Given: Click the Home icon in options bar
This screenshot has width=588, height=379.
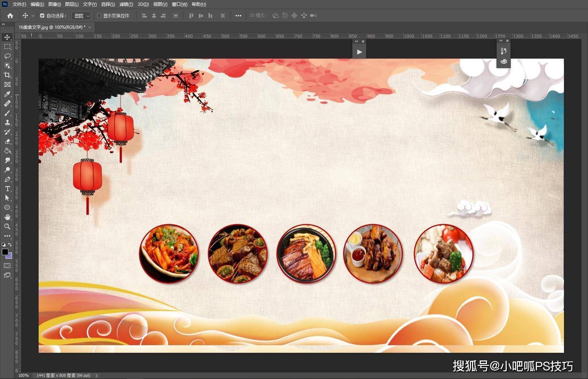Looking at the screenshot, I should 10,16.
